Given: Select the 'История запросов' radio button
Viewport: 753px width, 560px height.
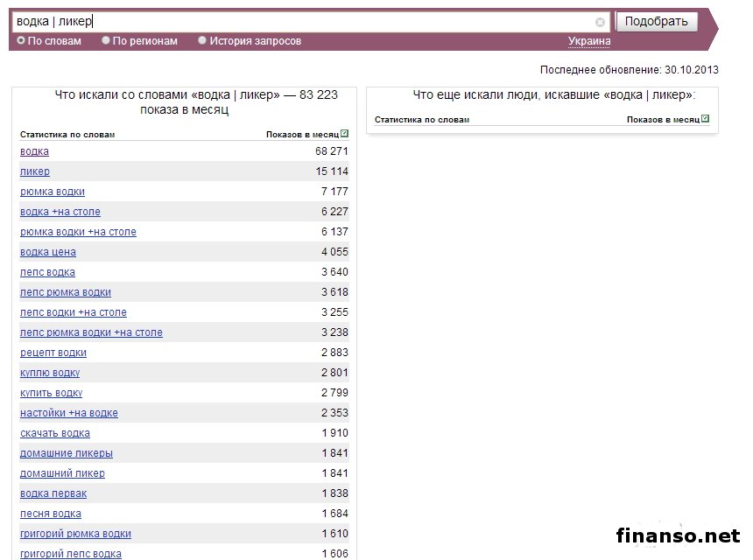Looking at the screenshot, I should 202,40.
